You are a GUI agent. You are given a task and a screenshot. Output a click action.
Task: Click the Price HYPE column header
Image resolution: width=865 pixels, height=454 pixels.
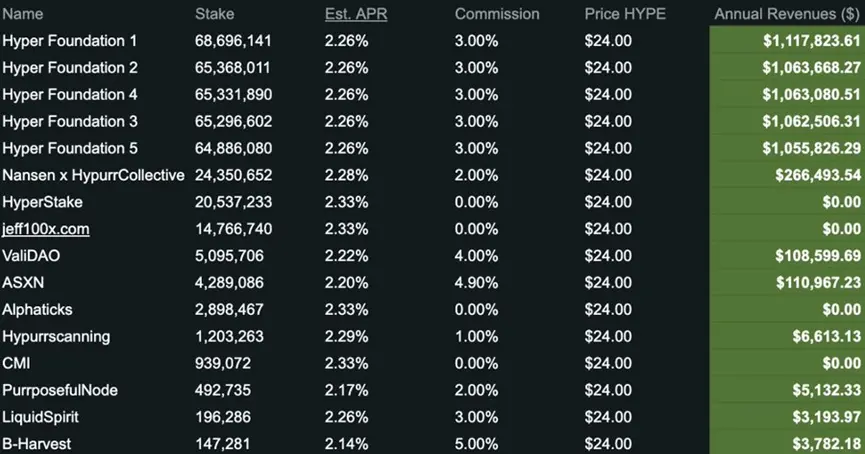click(627, 14)
